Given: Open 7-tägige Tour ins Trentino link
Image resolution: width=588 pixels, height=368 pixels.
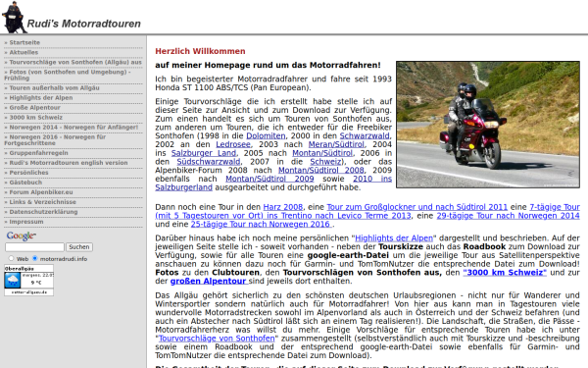Looking at the screenshot, I should (283, 216).
